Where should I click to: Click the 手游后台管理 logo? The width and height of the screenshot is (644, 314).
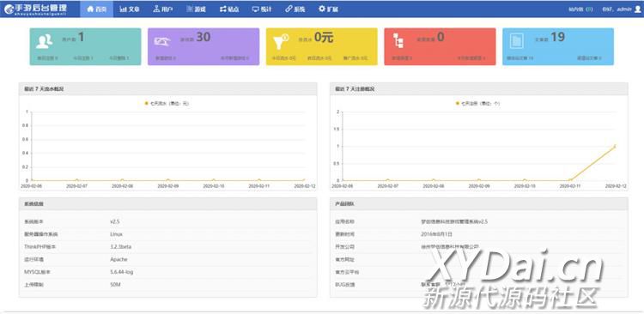(35, 9)
